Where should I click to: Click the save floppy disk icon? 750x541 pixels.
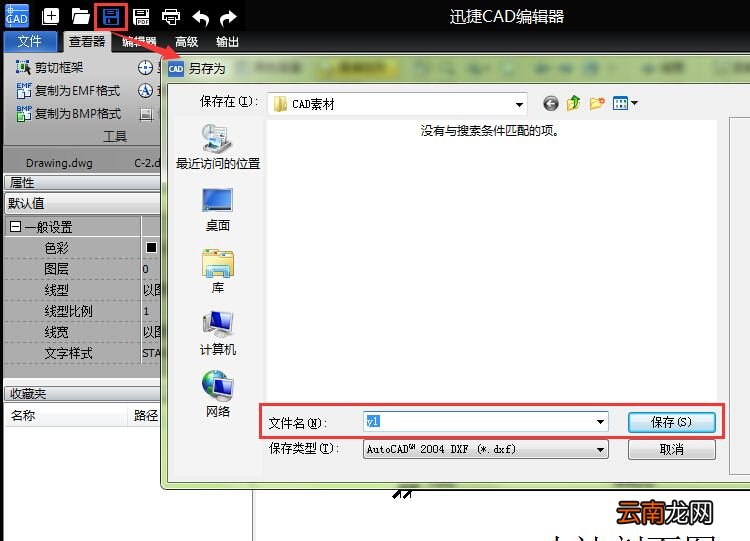coord(111,18)
